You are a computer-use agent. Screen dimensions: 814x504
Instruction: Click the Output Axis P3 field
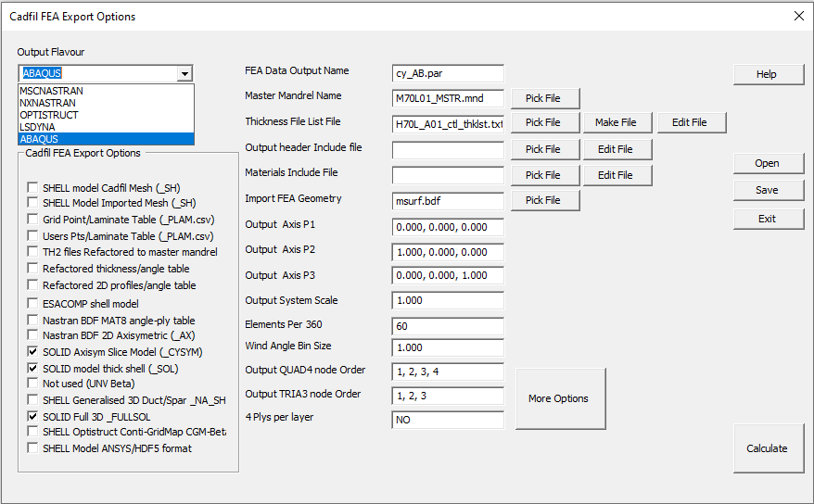tap(448, 275)
